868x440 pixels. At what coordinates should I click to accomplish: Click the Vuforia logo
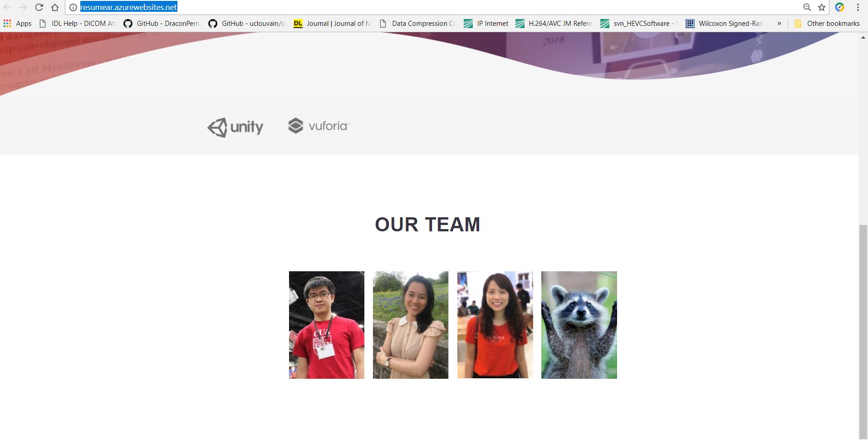coord(319,126)
